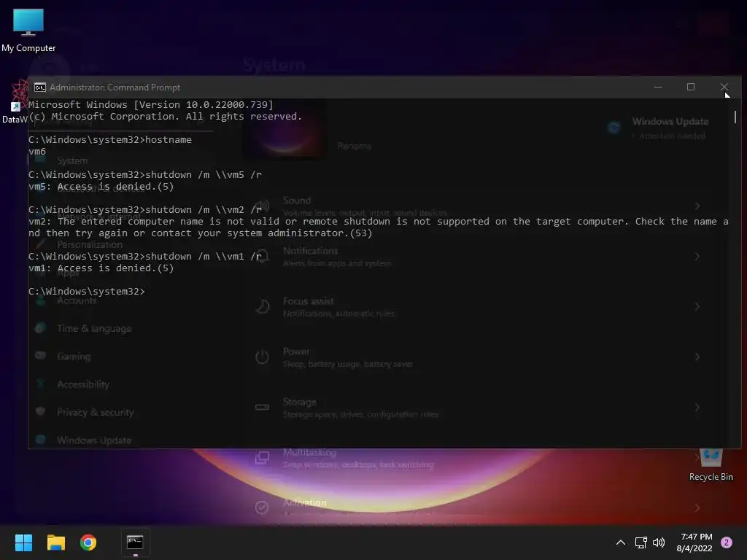Select the Command Prompt taskbar button
This screenshot has width=747, height=560.
tap(135, 542)
